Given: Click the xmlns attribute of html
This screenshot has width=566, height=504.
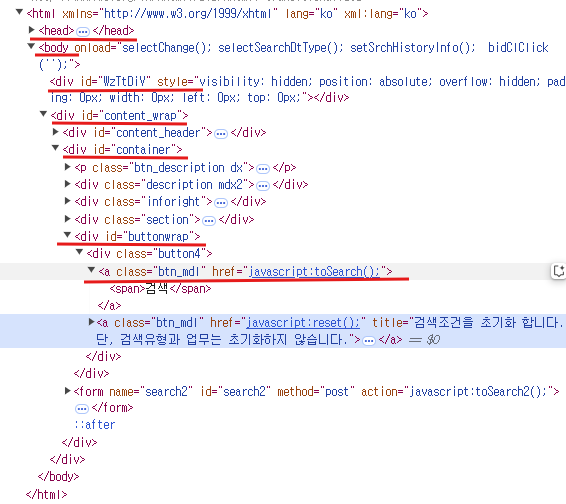Looking at the screenshot, I should coord(170,14).
